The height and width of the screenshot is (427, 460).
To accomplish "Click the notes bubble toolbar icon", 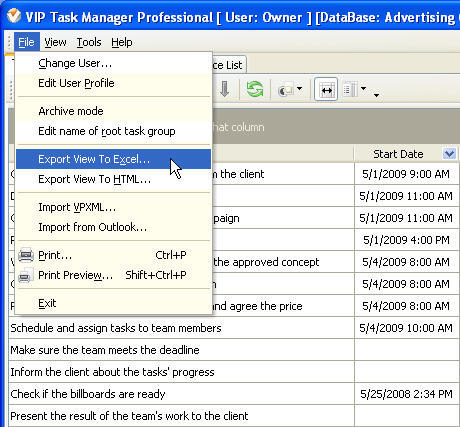I will [x=285, y=89].
